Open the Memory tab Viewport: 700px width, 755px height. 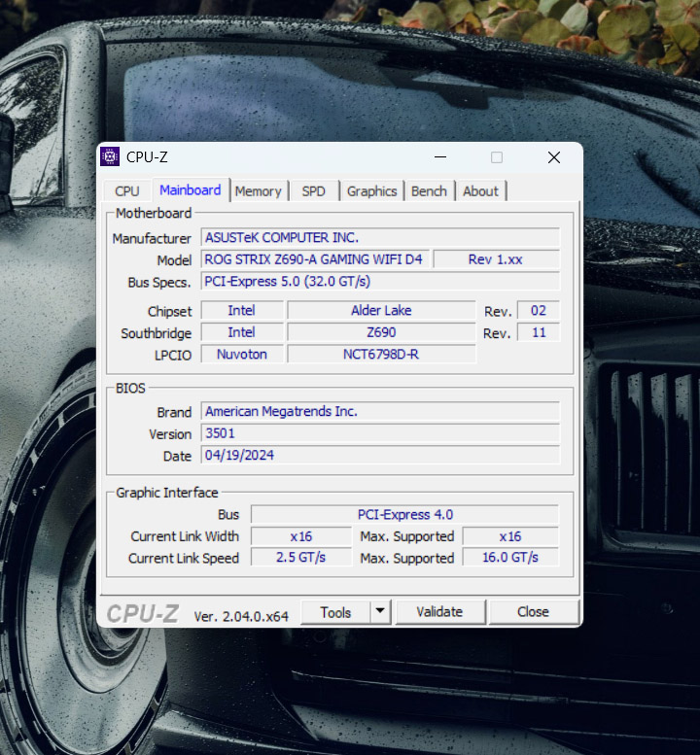pyautogui.click(x=259, y=191)
